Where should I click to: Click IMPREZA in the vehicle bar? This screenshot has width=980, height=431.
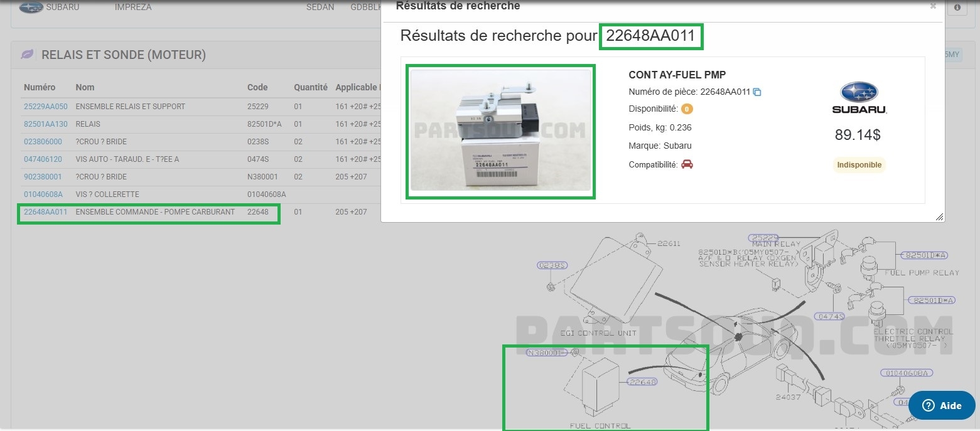tap(133, 8)
